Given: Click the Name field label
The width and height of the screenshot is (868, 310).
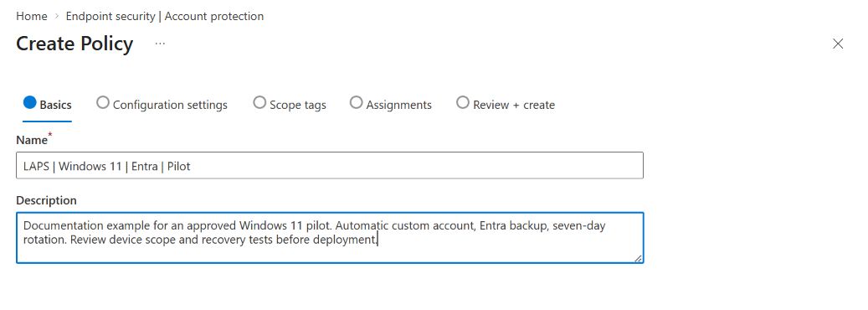Looking at the screenshot, I should tap(32, 140).
